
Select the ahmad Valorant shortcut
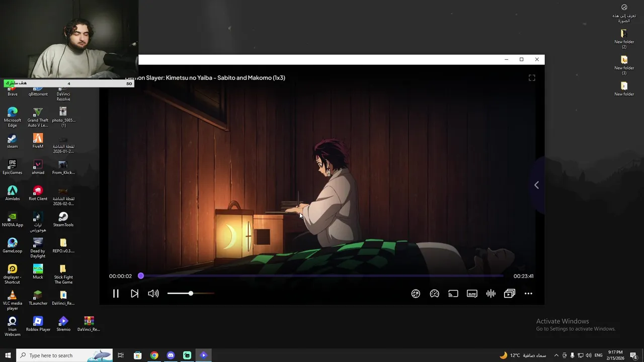38,167
